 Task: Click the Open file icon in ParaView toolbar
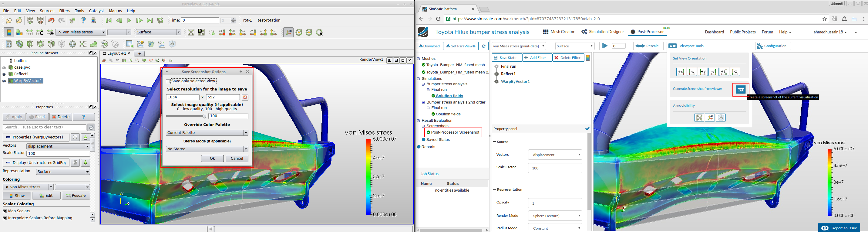pyautogui.click(x=9, y=21)
